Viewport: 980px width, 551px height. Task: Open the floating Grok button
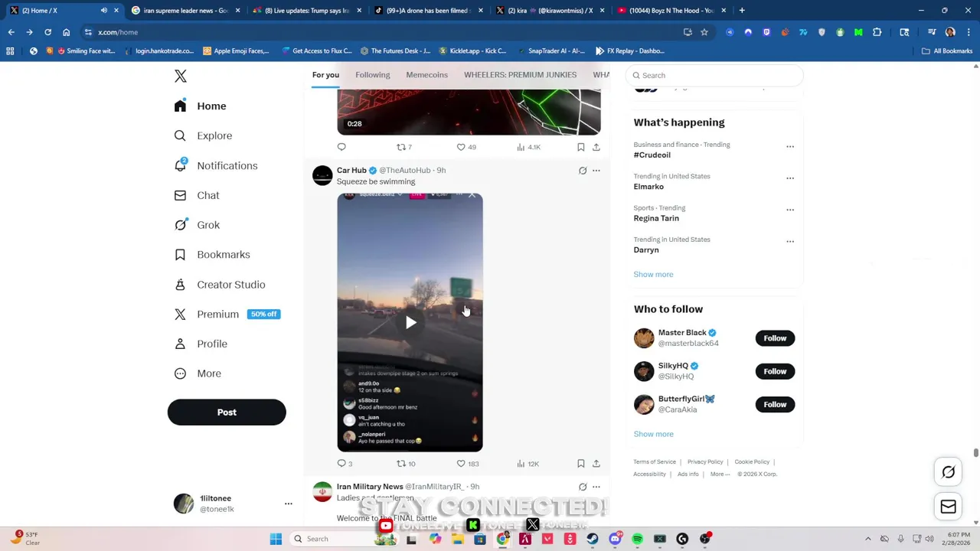(x=949, y=472)
